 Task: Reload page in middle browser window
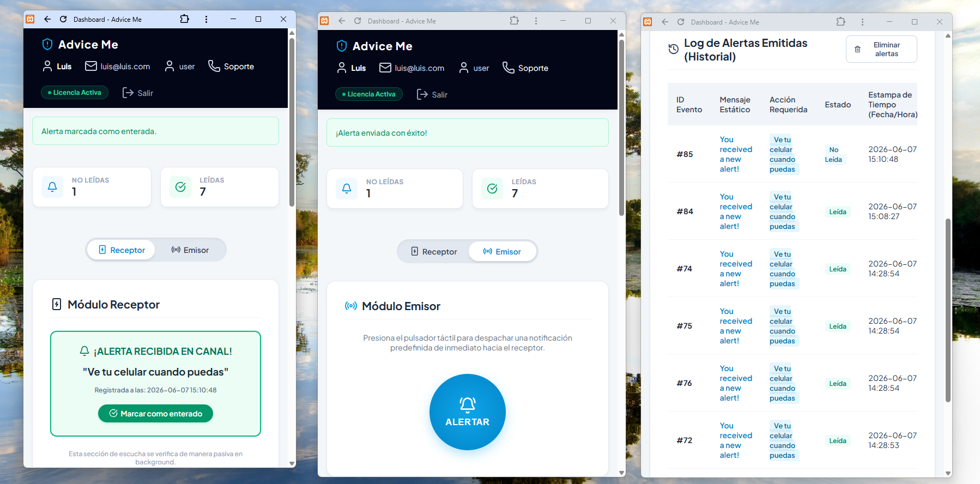[358, 21]
